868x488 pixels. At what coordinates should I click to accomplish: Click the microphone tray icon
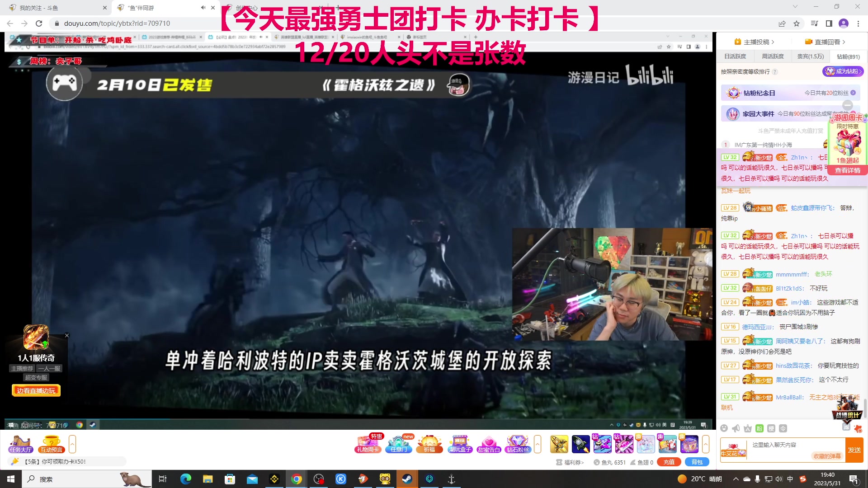pyautogui.click(x=757, y=479)
